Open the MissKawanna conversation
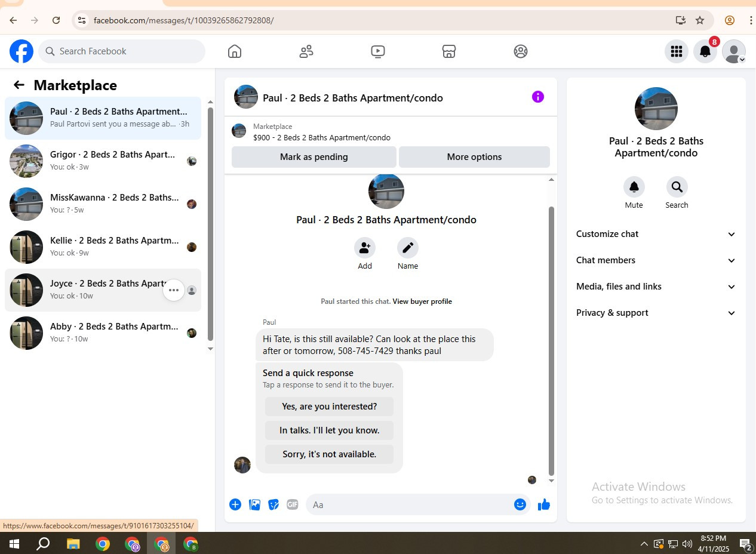Screen dimensions: 756x554 click(x=103, y=204)
